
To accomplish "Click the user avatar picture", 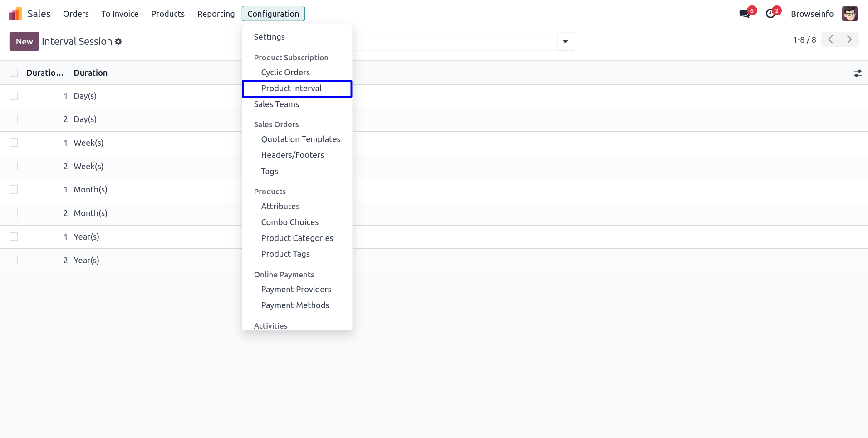I will click(849, 14).
